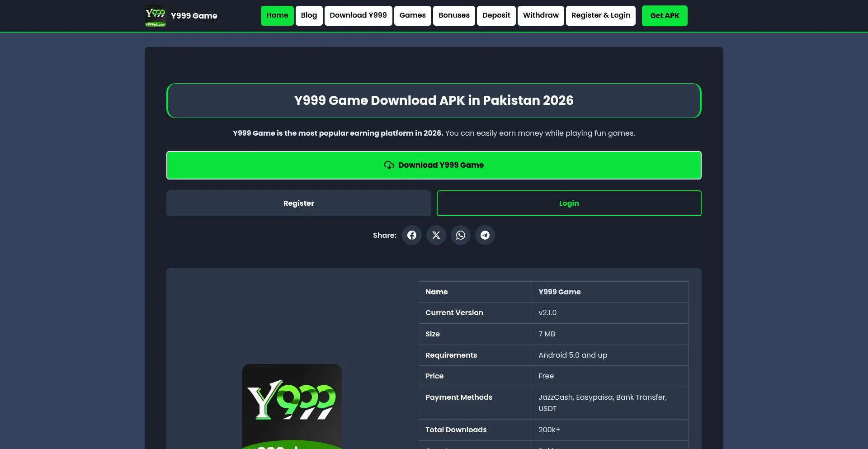
Task: Click the 'Share:' label text
Action: 385,235
